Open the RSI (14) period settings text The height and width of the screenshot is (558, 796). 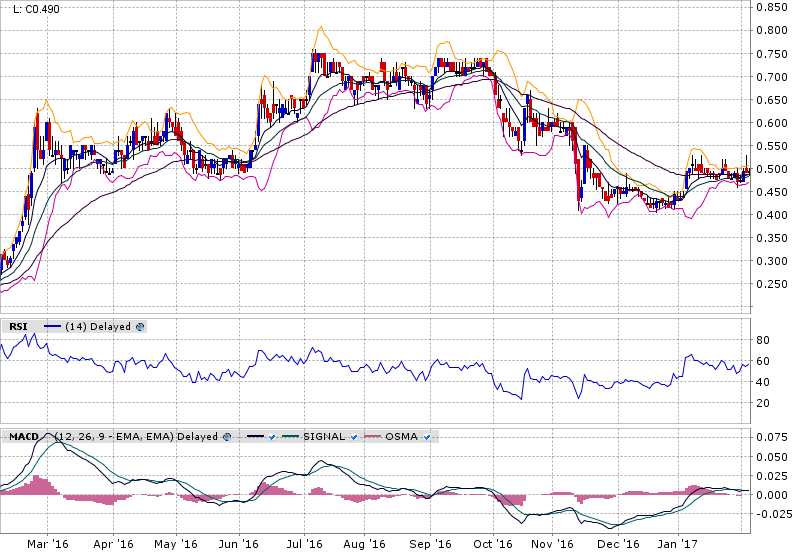[75, 326]
